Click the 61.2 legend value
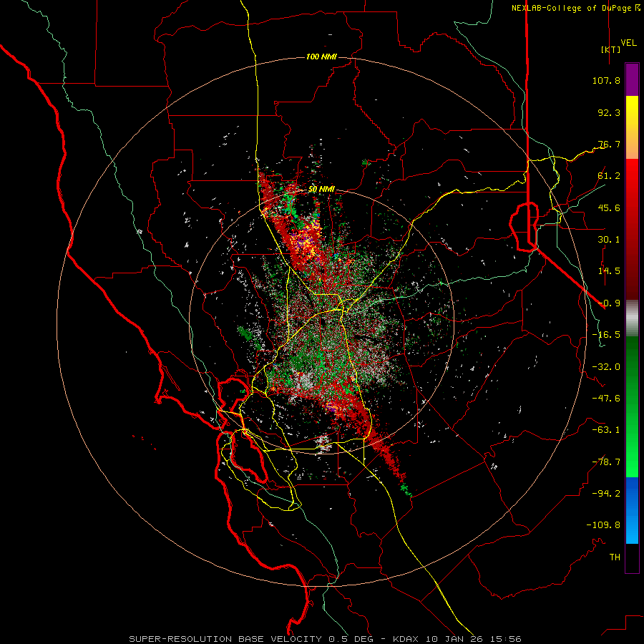This screenshot has height=644, width=644. [609, 176]
